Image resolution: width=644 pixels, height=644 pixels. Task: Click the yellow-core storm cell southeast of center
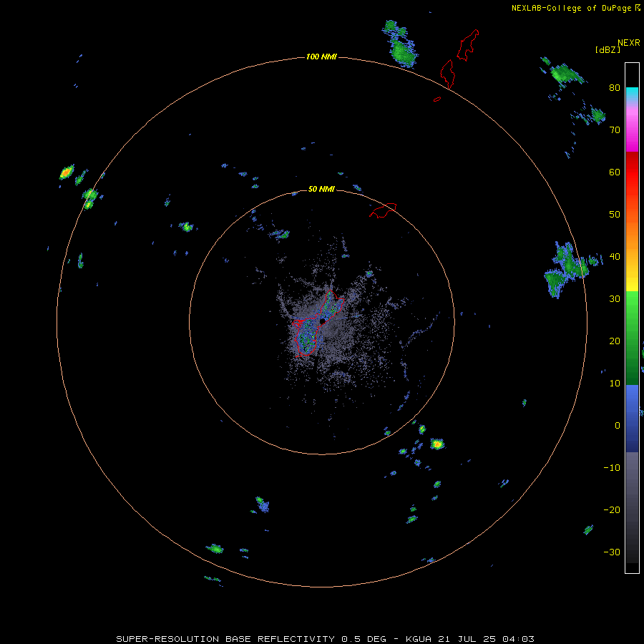(x=437, y=444)
